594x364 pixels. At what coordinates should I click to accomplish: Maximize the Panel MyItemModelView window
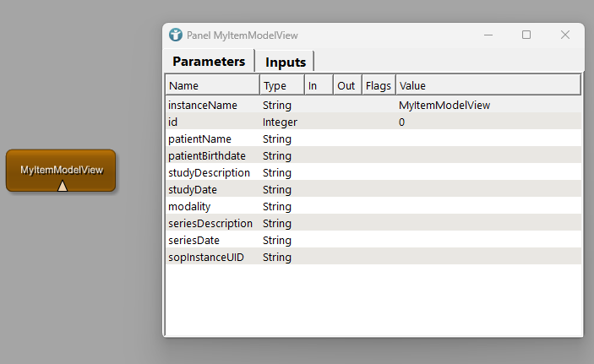(x=526, y=35)
